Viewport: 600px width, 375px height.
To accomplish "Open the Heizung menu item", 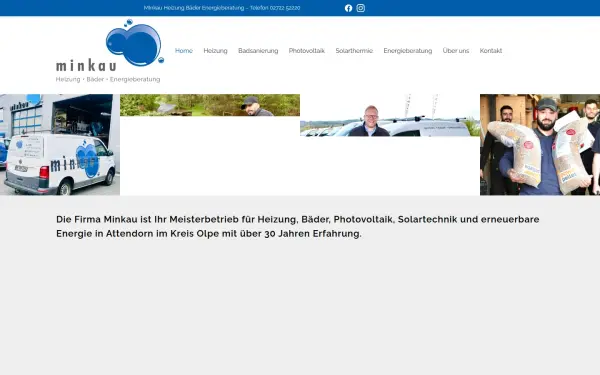I will [x=215, y=51].
